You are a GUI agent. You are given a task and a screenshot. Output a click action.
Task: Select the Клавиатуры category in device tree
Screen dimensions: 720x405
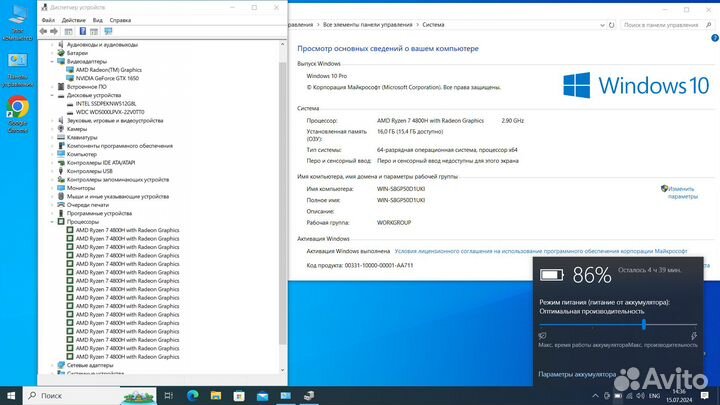[82, 137]
